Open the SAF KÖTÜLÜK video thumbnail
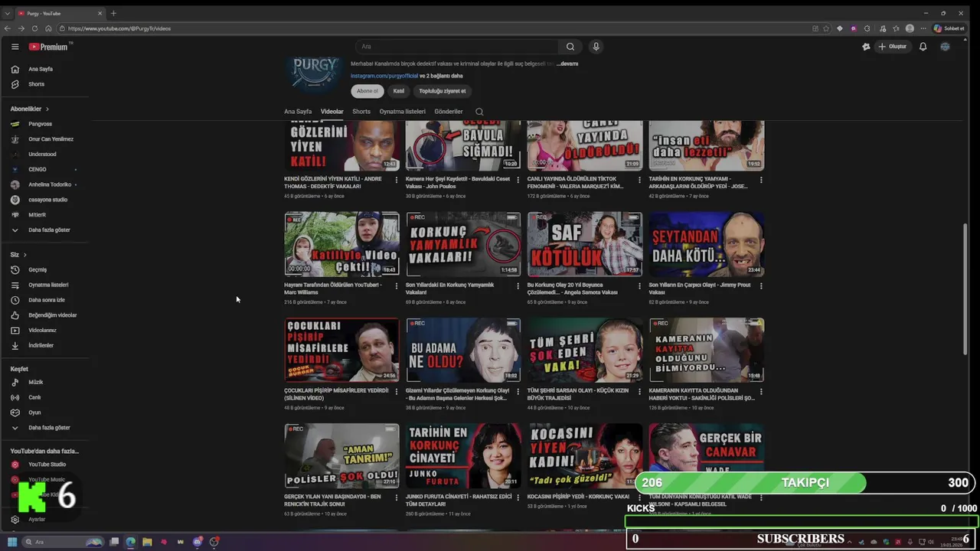This screenshot has width=980, height=551. tap(584, 244)
